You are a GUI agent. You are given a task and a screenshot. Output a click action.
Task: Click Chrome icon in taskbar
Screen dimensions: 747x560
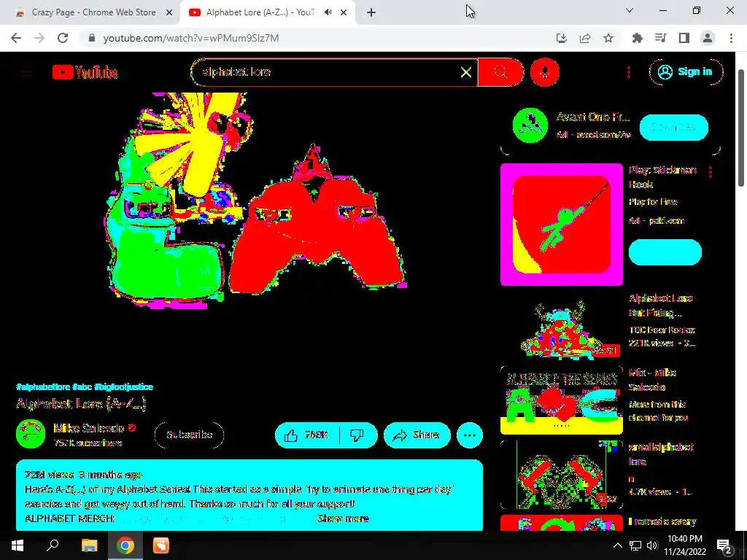tap(125, 545)
